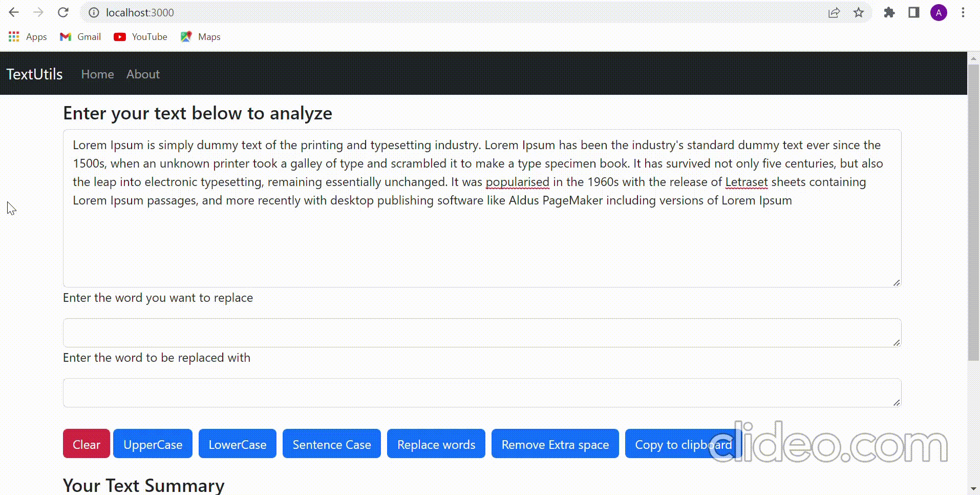Click the Copy to clipboard button

(683, 444)
